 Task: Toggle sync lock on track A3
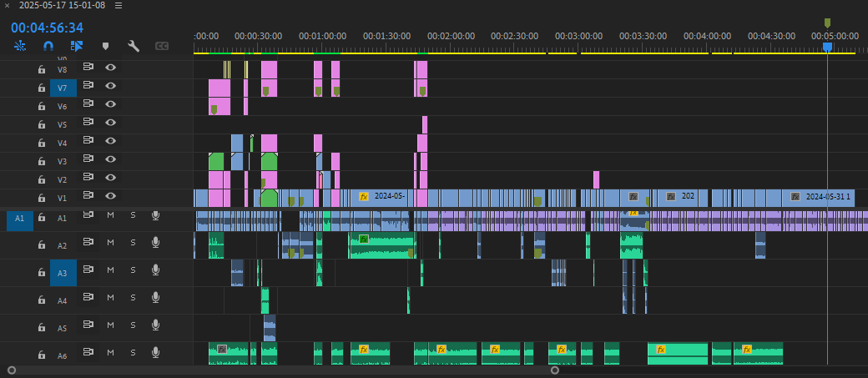coord(88,270)
